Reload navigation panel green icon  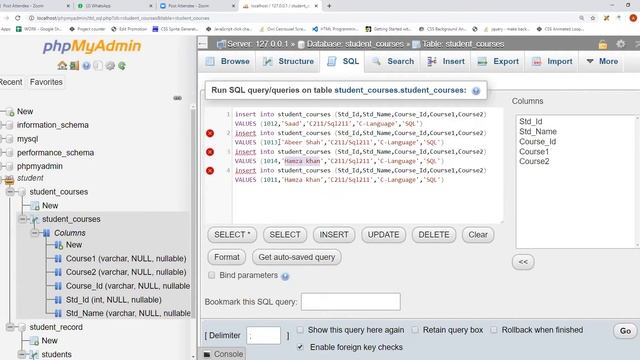122,66
